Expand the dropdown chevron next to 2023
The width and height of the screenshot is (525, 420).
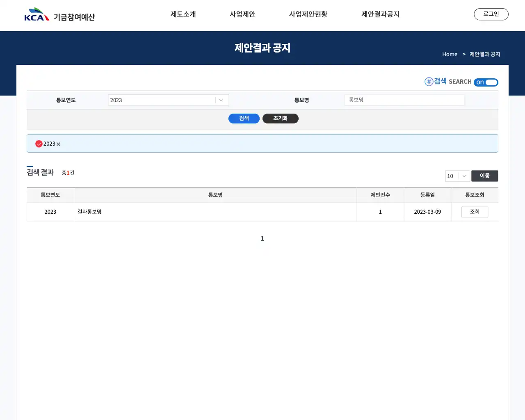(221, 100)
